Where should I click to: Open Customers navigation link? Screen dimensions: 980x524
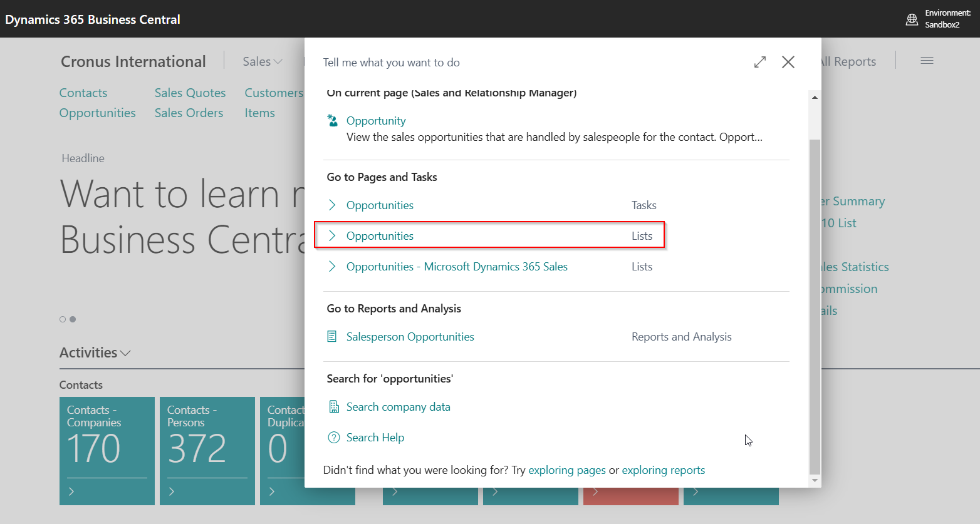point(274,93)
